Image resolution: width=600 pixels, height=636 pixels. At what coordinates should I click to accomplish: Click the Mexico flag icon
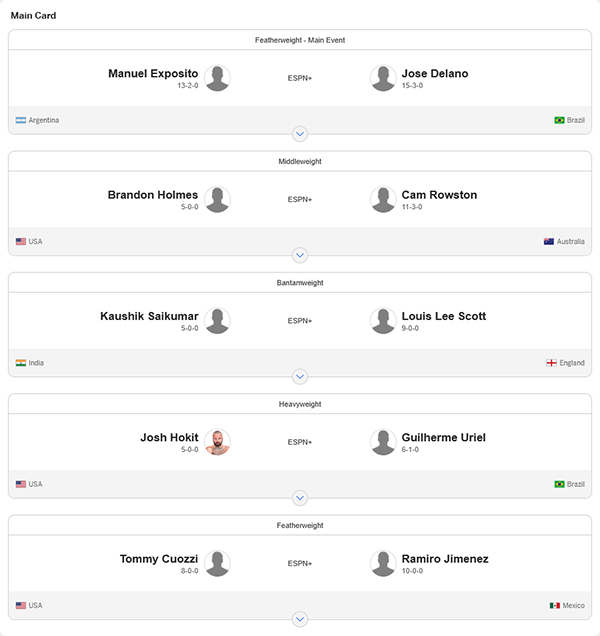click(x=555, y=605)
